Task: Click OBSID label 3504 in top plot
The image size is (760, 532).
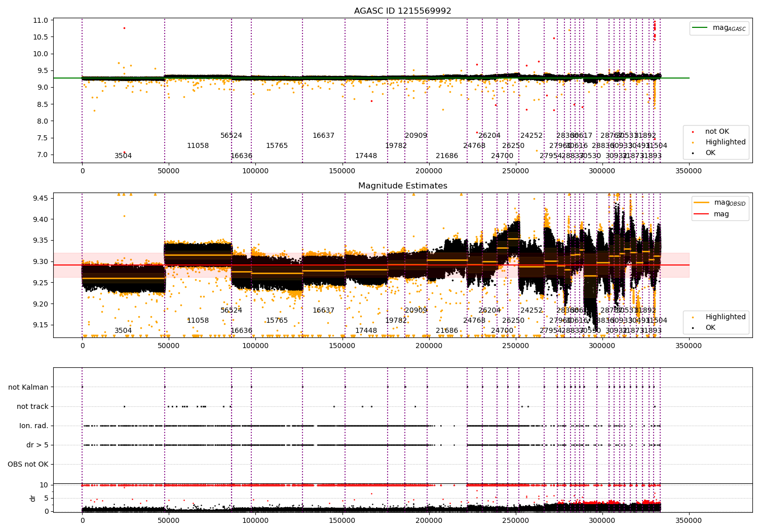Action: (123, 156)
